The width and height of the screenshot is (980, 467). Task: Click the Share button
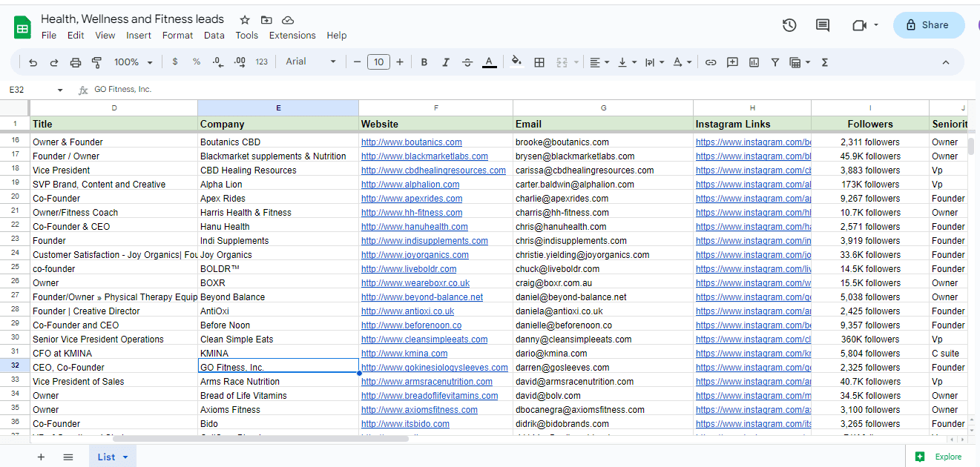coord(928,25)
